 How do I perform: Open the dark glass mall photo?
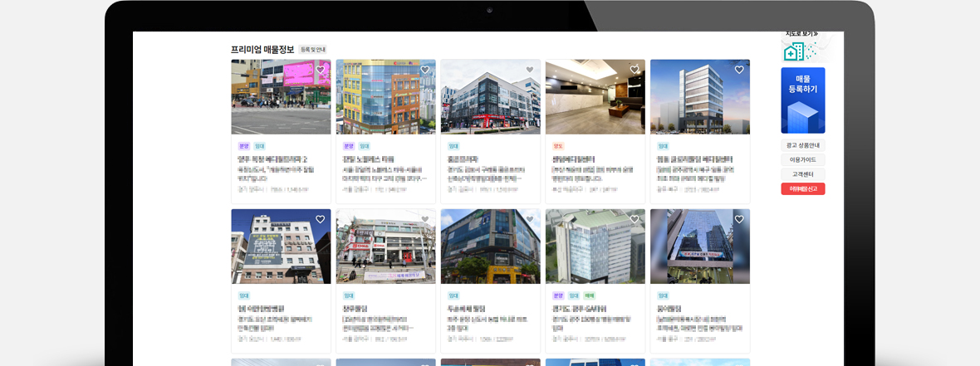[x=491, y=246]
